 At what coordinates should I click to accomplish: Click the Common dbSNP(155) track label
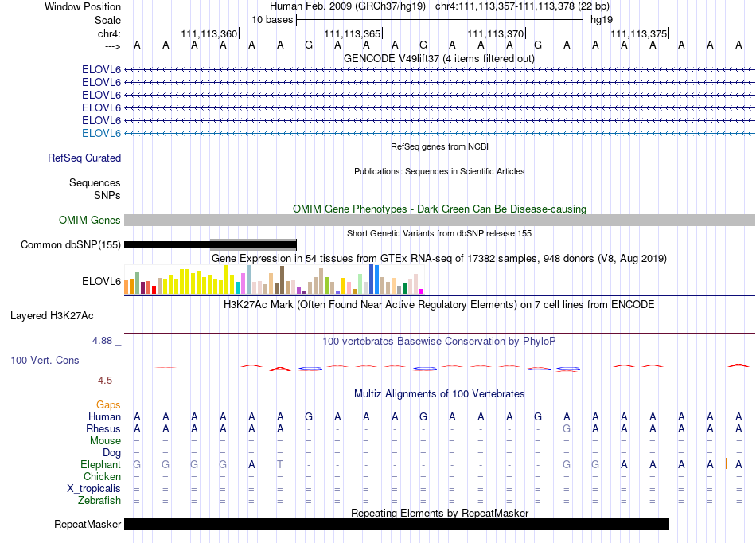point(71,244)
